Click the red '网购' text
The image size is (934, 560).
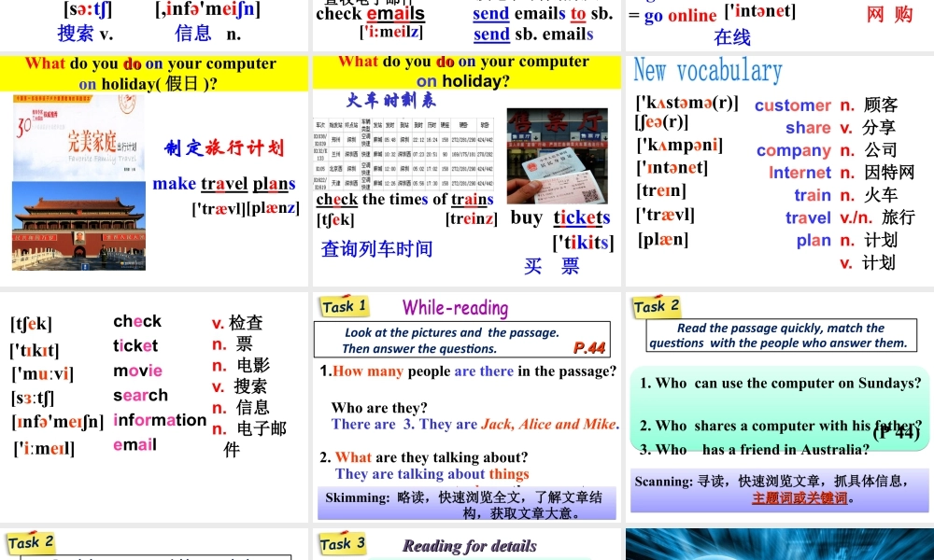[890, 15]
